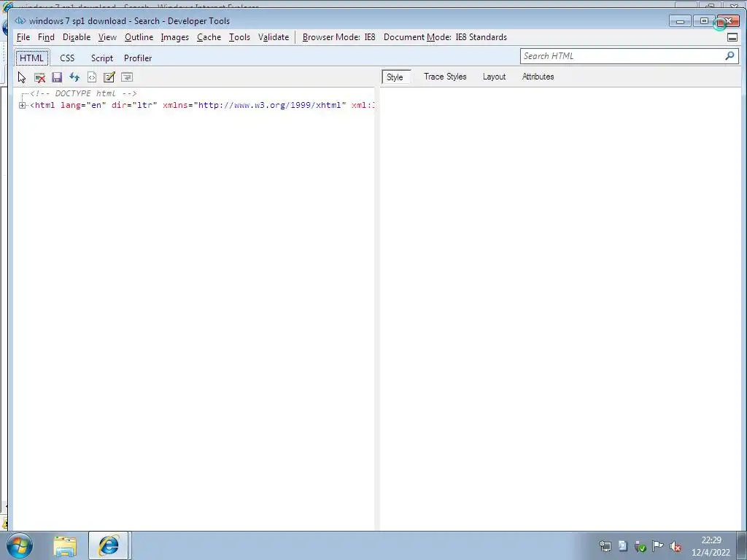Select the Layout pane tab
Image resolution: width=747 pixels, height=560 pixels.
(494, 77)
